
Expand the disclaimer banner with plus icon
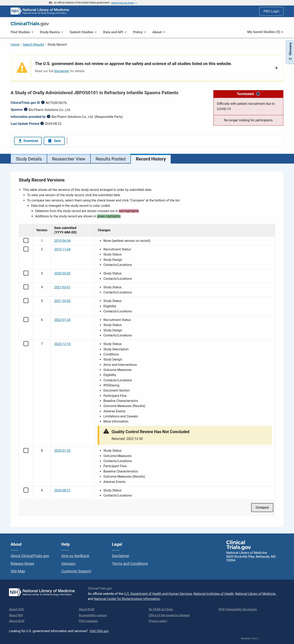click(x=276, y=68)
